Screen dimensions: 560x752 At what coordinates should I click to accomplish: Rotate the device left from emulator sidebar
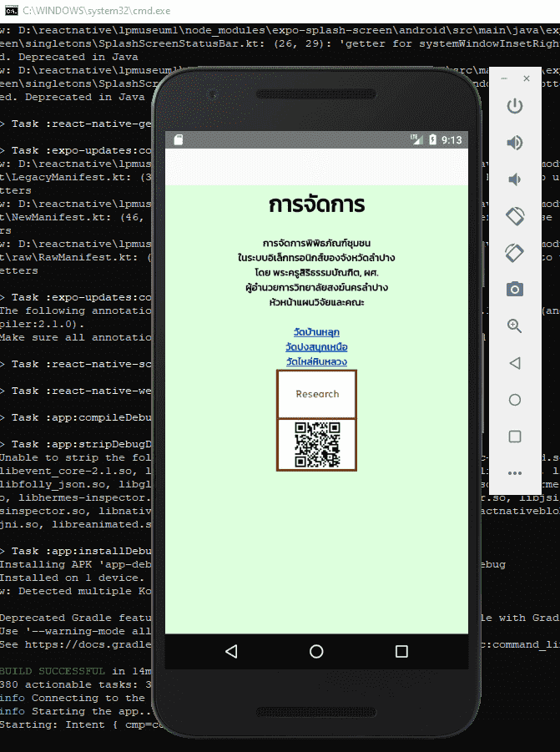[x=515, y=216]
